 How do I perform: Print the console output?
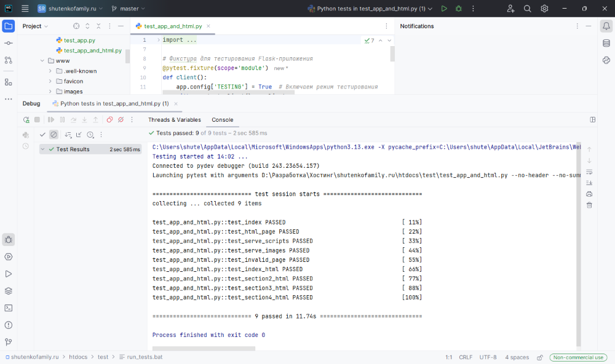(x=589, y=194)
